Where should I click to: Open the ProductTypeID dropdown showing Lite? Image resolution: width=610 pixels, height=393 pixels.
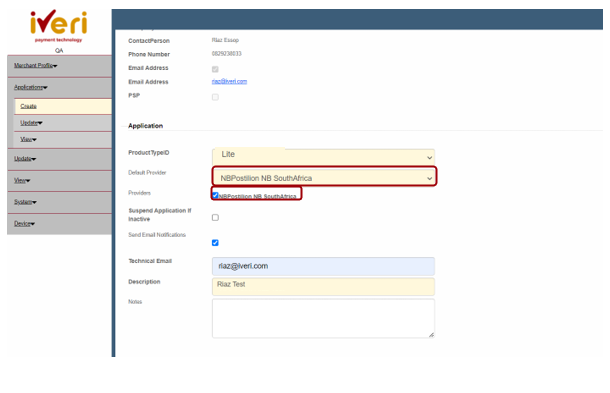tap(323, 156)
